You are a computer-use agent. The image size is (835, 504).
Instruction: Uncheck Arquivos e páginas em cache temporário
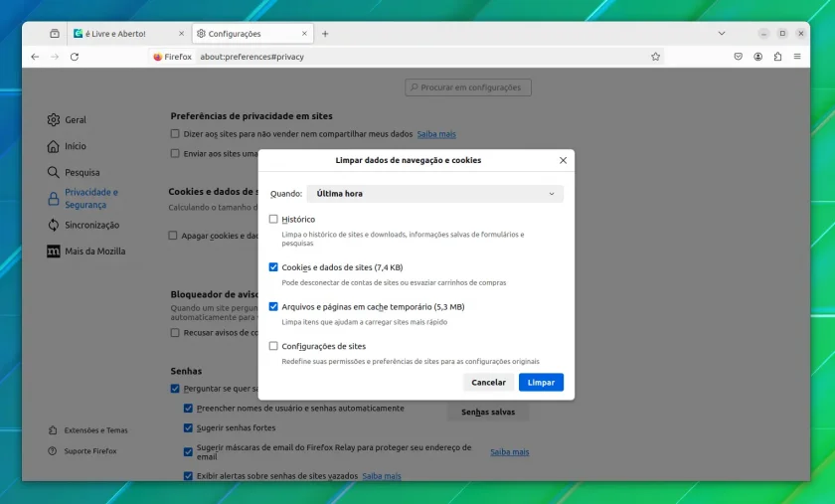[273, 306]
